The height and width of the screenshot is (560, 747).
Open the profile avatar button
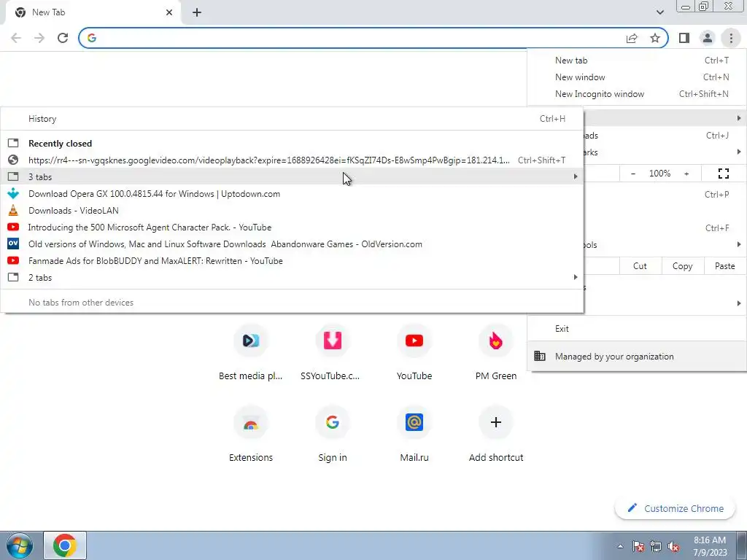point(708,38)
